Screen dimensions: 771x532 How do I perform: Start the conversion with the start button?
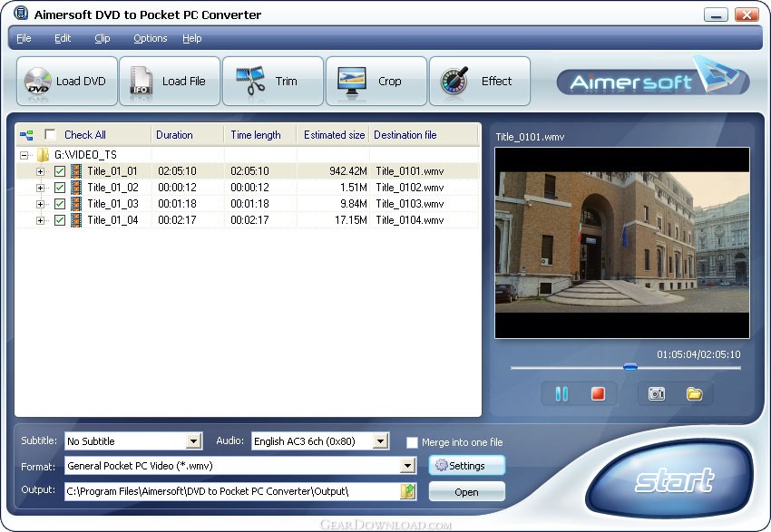click(671, 480)
